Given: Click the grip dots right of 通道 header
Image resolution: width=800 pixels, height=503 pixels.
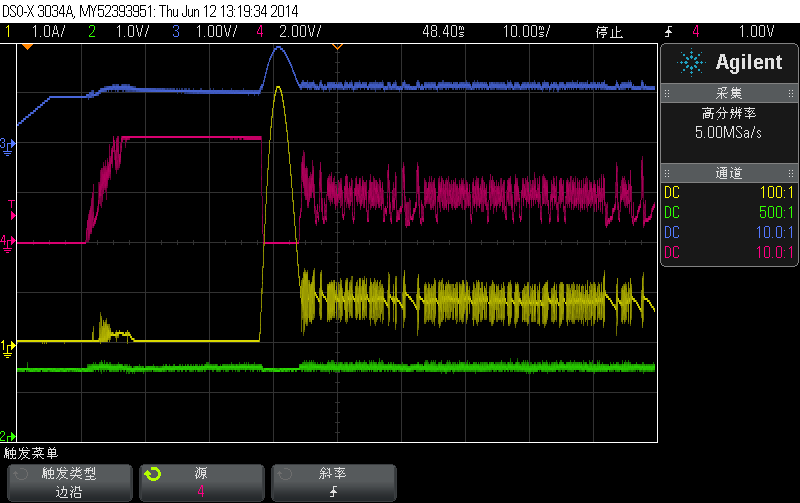Looking at the screenshot, I should [x=791, y=173].
